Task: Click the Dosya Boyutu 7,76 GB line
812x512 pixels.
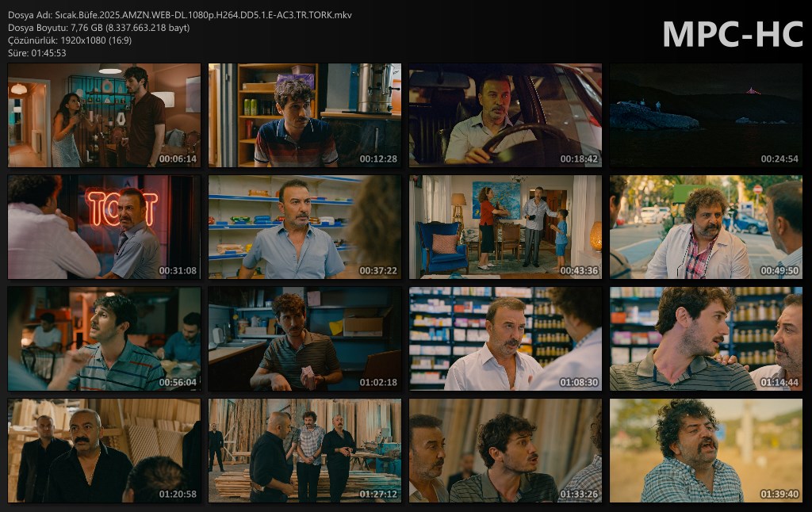Action: point(98,28)
